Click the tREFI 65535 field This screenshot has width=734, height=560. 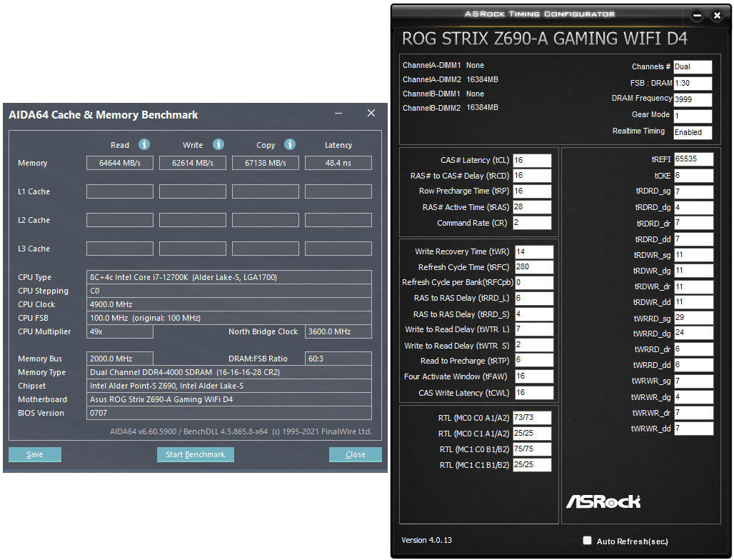click(x=694, y=159)
